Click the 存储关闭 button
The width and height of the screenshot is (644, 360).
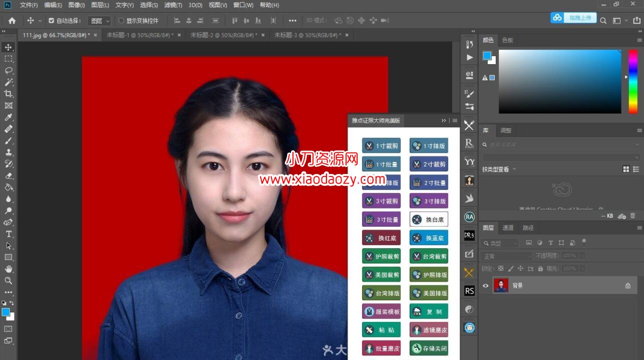[429, 348]
